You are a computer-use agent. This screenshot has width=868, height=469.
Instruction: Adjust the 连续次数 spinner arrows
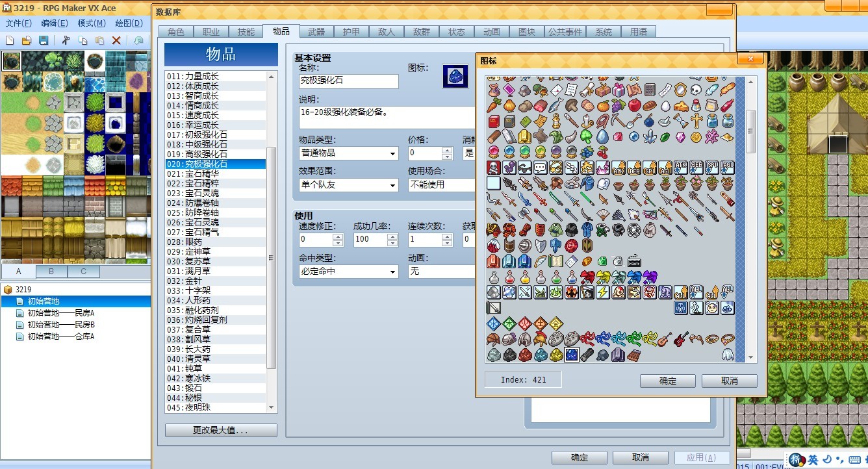447,239
